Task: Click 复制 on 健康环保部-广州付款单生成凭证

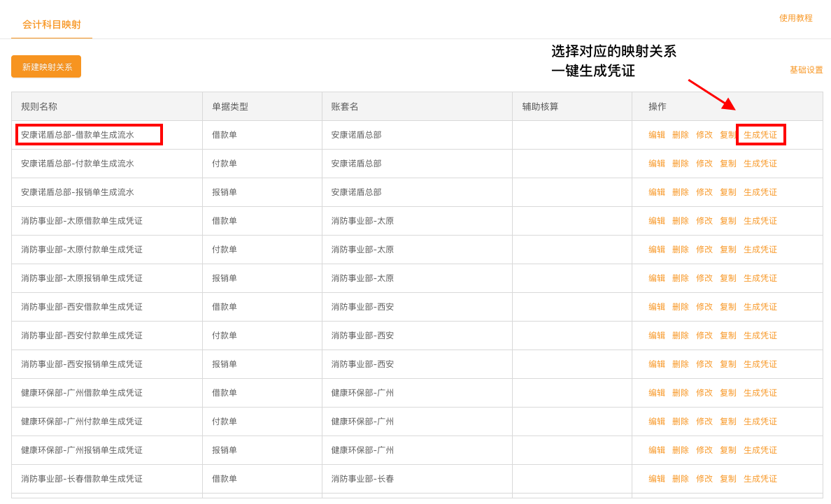Action: (727, 421)
